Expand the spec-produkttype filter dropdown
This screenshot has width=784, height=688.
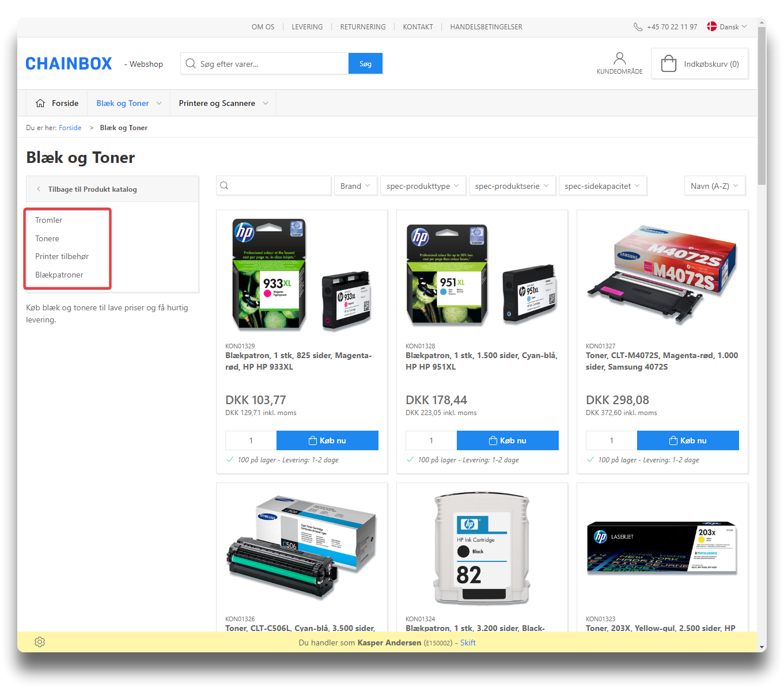(x=422, y=186)
